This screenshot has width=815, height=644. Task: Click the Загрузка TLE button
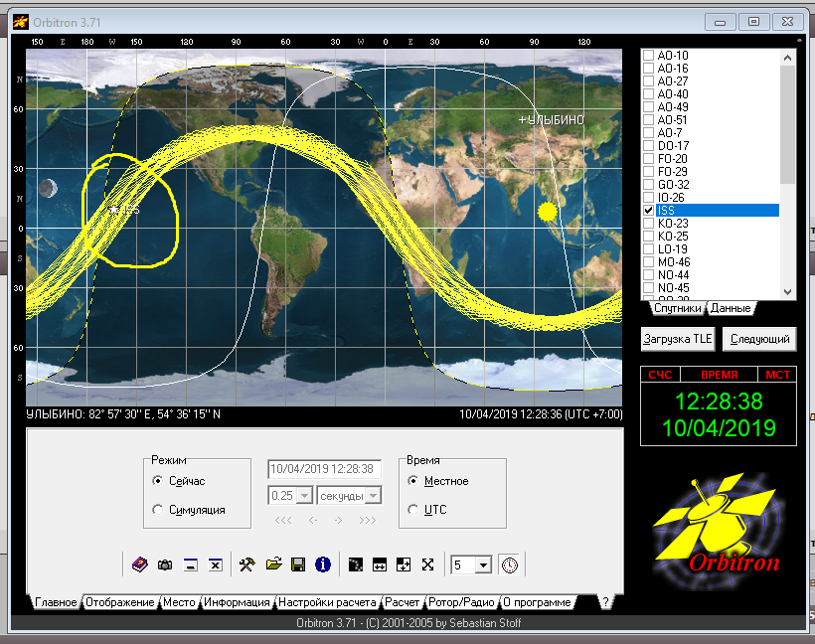point(677,339)
